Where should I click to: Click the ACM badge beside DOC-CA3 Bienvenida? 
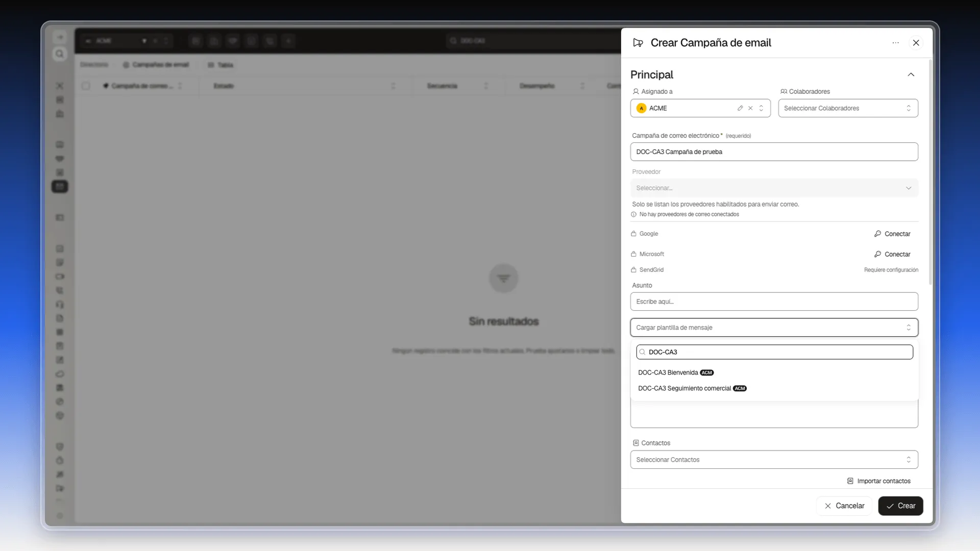click(707, 373)
